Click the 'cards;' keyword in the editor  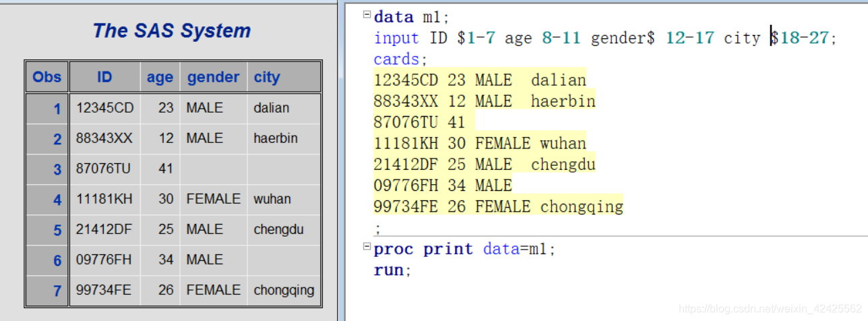[x=401, y=59]
